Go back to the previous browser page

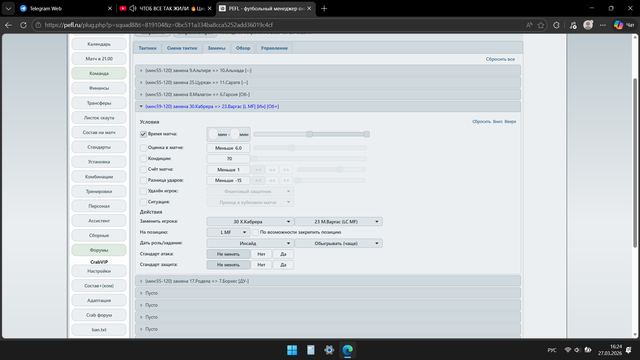(x=8, y=25)
